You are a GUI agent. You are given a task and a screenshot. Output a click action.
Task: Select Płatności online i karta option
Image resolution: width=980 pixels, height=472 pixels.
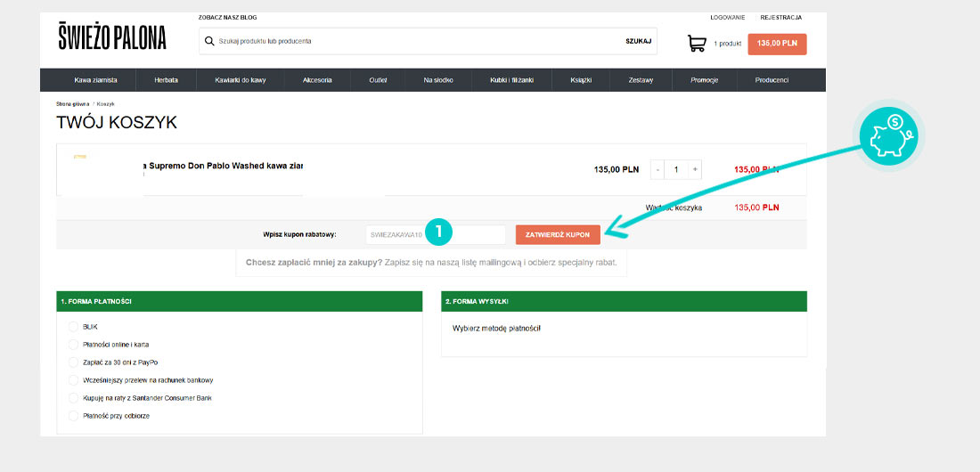click(74, 345)
